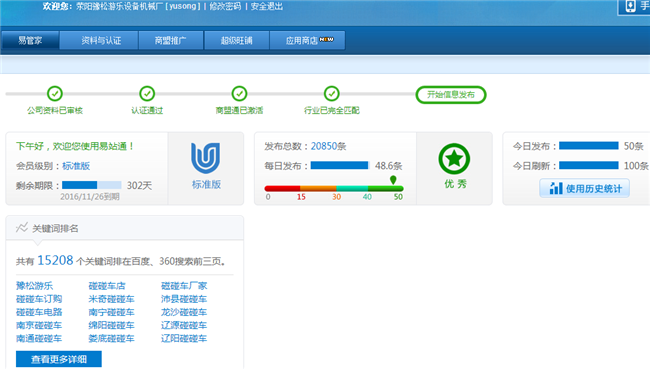
Task: Click the 认证通过 checkmark icon
Action: click(147, 94)
